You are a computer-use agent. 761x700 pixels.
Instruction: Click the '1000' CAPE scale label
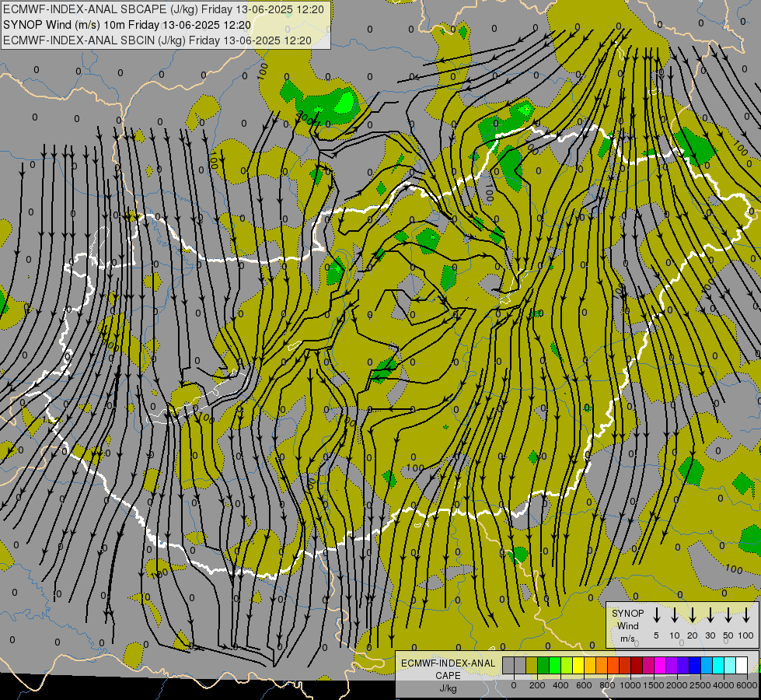coord(630,685)
